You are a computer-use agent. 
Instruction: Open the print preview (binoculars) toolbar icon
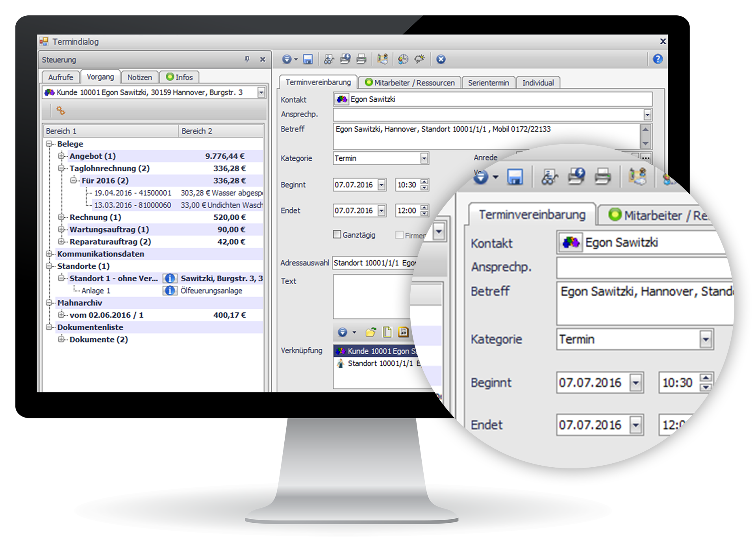pos(328,59)
